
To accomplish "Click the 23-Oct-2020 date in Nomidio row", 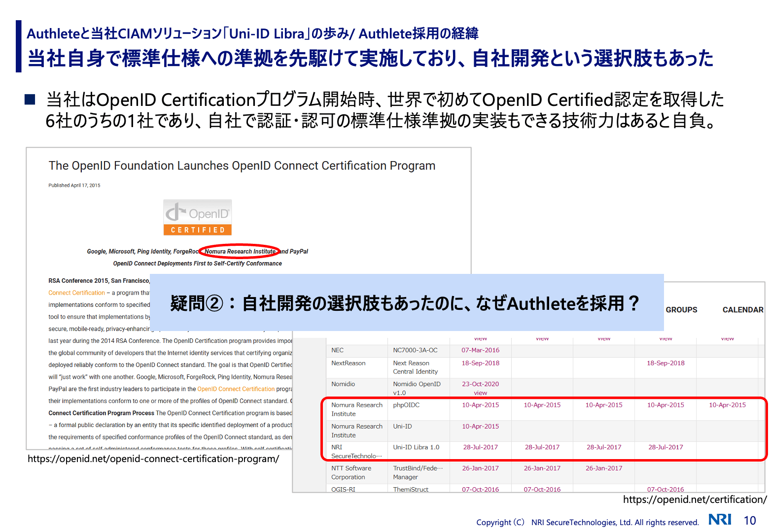I will tap(480, 384).
